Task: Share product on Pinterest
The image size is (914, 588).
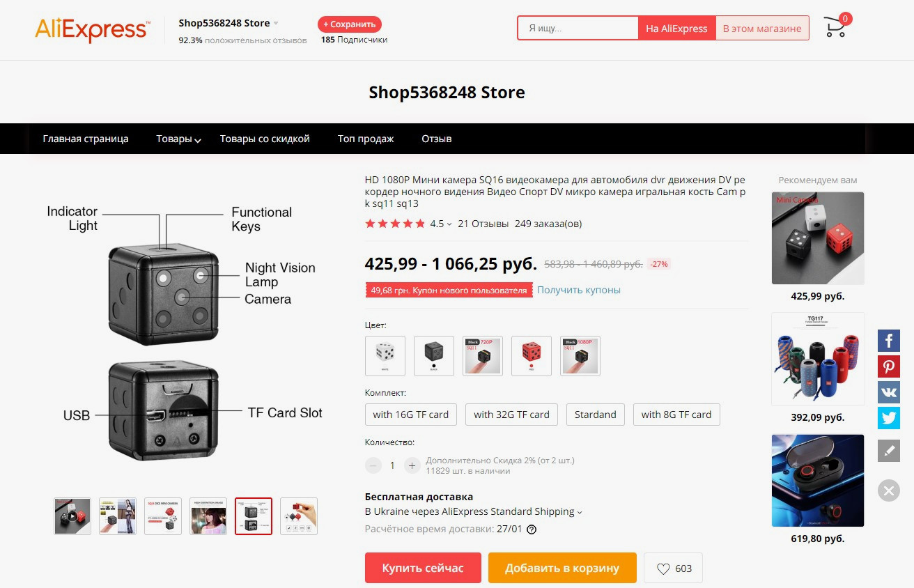Action: pyautogui.click(x=889, y=366)
